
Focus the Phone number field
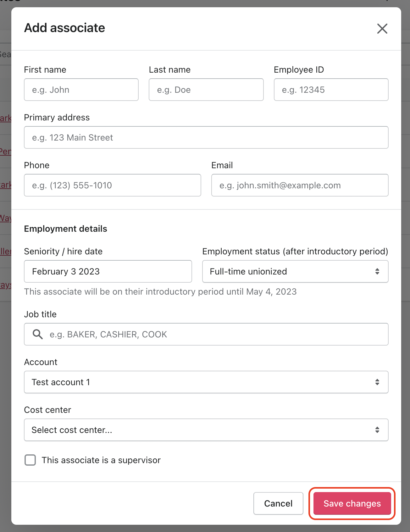(x=112, y=185)
